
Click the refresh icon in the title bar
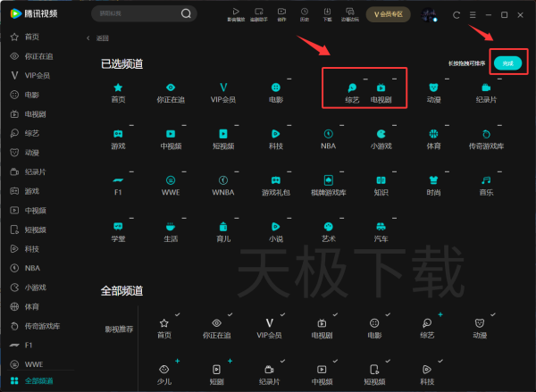[457, 14]
